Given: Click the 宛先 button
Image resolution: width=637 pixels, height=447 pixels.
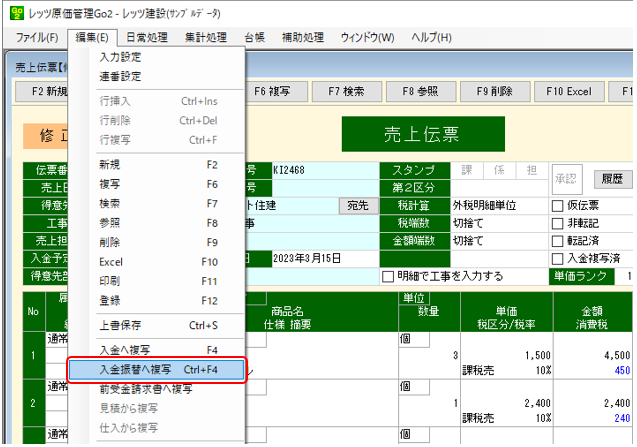Looking at the screenshot, I should click(x=358, y=206).
